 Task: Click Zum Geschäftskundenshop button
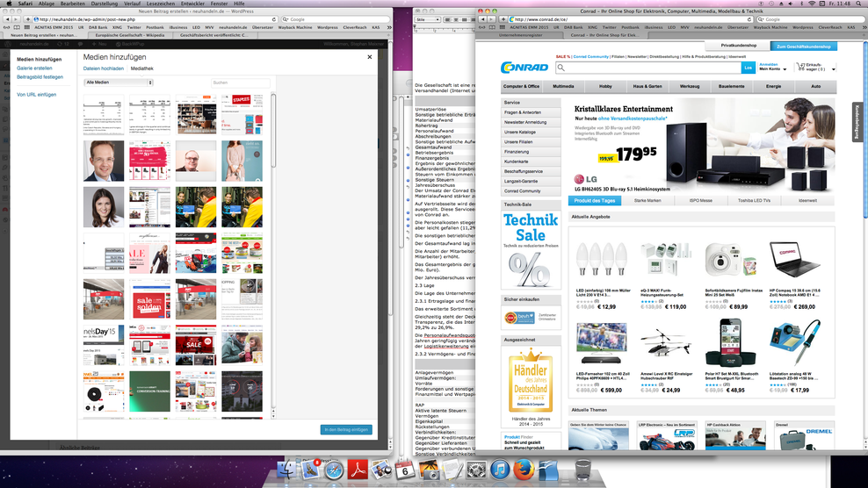click(803, 47)
